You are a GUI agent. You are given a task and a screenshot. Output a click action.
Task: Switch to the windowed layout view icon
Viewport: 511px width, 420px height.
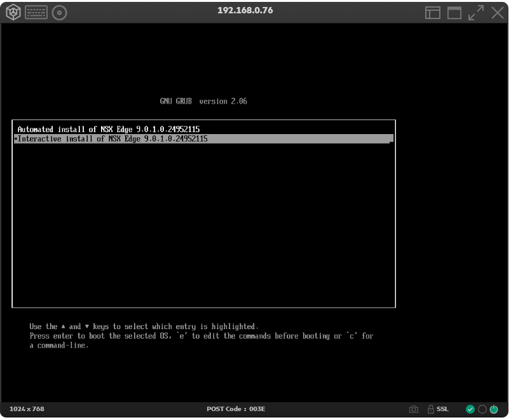433,13
